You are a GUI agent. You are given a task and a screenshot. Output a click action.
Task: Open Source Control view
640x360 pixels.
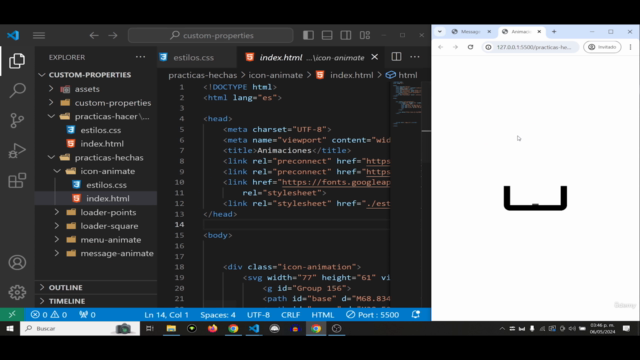(x=17, y=120)
